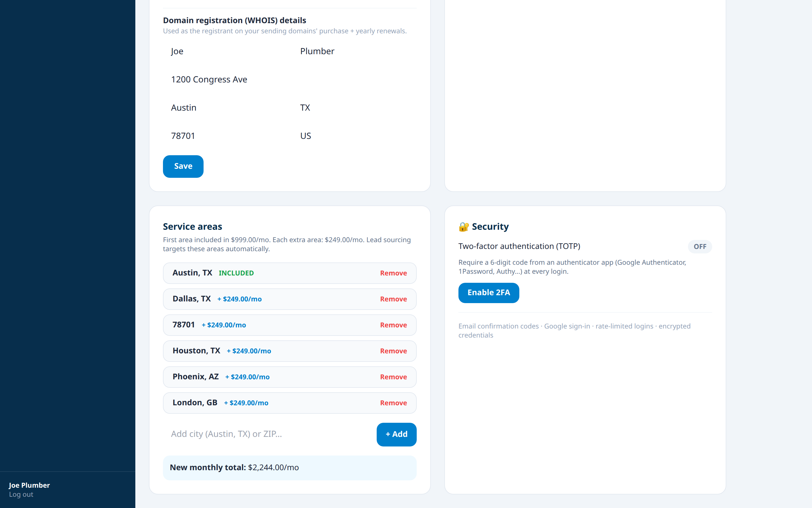Click the OFF status badge for 2FA
This screenshot has height=508, width=812.
(x=700, y=247)
